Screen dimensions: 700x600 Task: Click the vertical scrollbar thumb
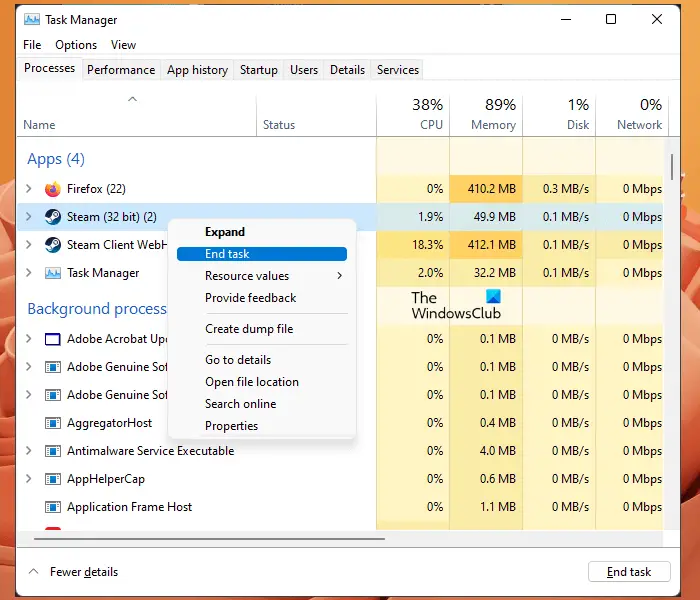pyautogui.click(x=671, y=167)
